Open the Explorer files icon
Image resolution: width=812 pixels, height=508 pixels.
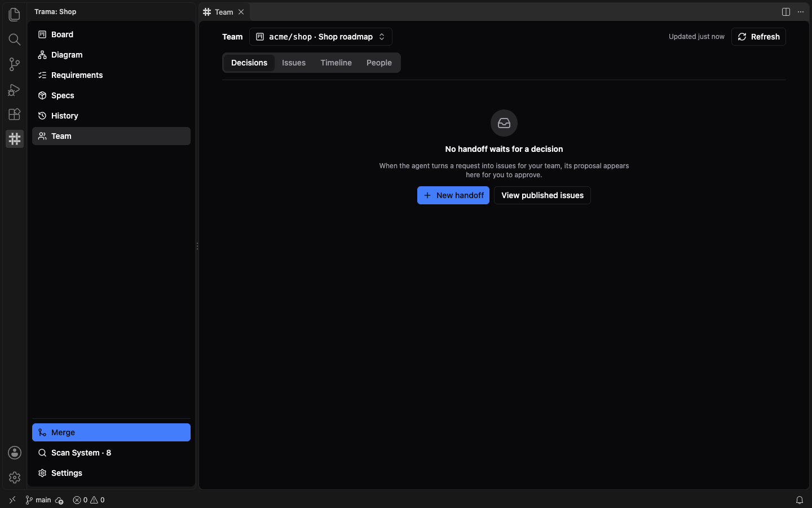(15, 14)
